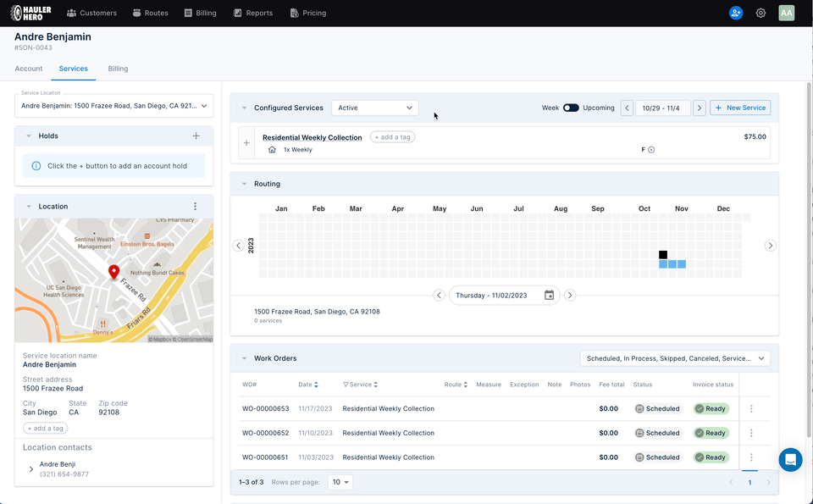This screenshot has height=504, width=813.
Task: Open Location panel three-dot menu
Action: pyautogui.click(x=195, y=207)
